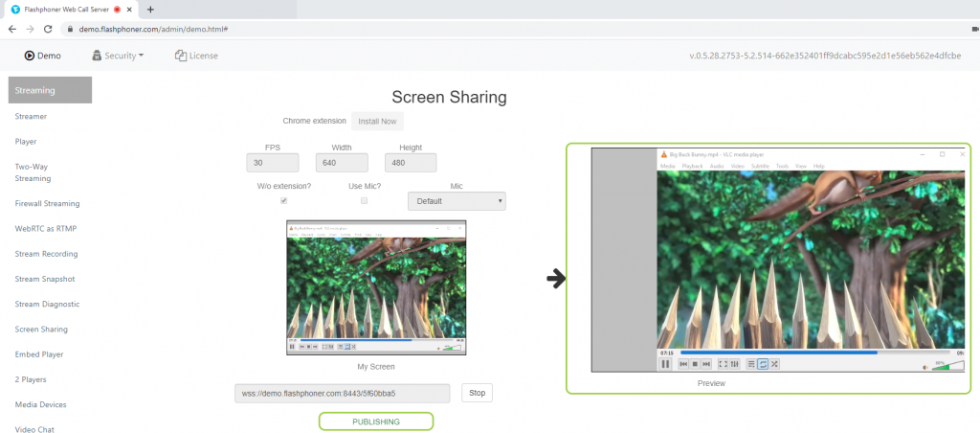
Task: Open extended settings in Preview VLC
Action: 735,363
